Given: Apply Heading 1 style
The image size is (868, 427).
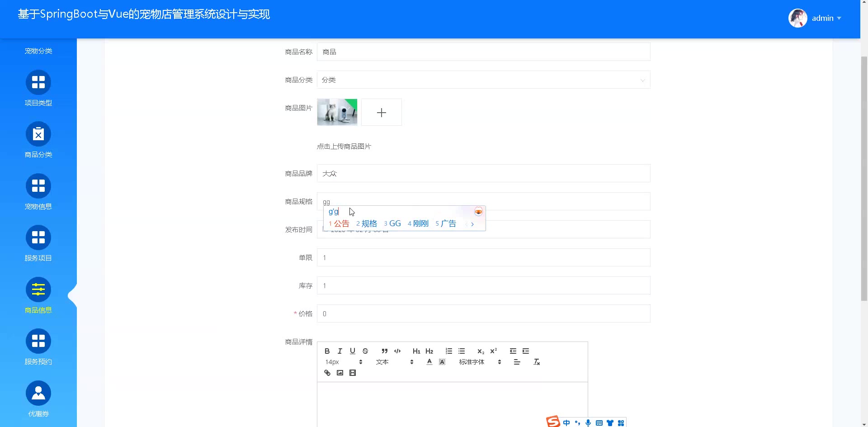Looking at the screenshot, I should [416, 351].
